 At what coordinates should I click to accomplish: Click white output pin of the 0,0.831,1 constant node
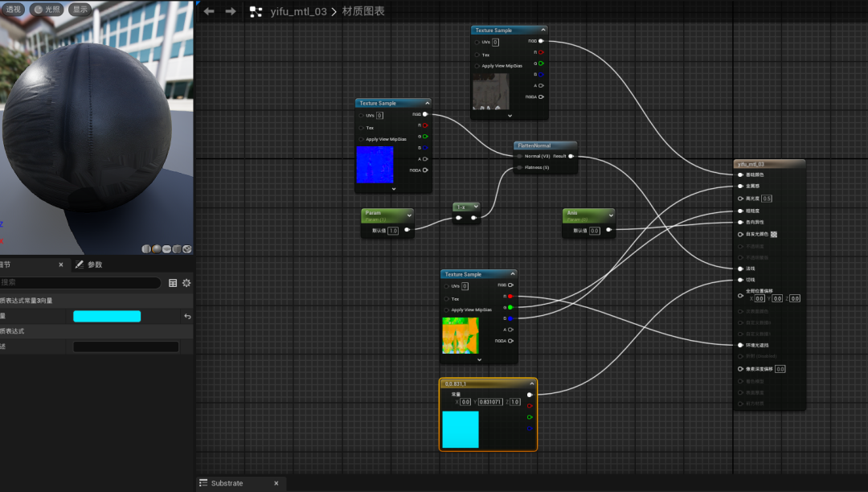pos(530,395)
